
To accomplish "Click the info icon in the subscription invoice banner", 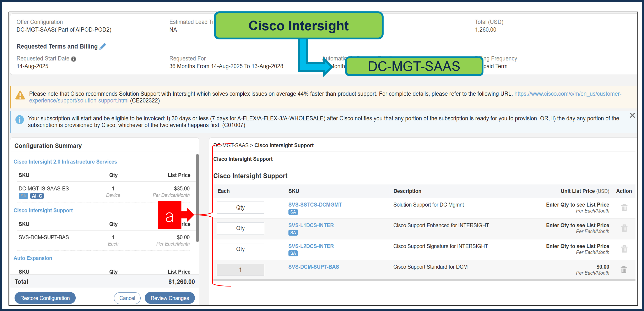I will click(x=20, y=120).
